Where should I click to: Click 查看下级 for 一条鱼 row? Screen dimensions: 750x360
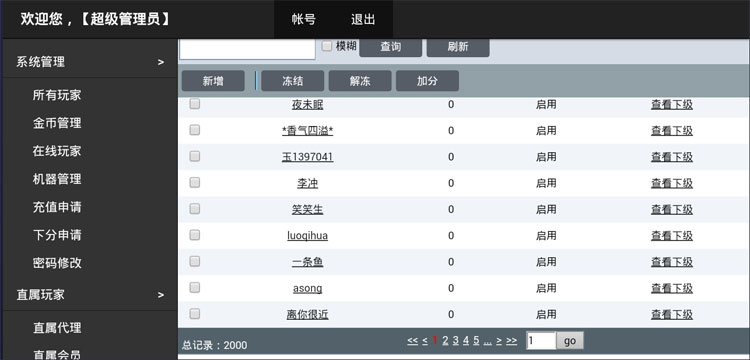coord(672,262)
